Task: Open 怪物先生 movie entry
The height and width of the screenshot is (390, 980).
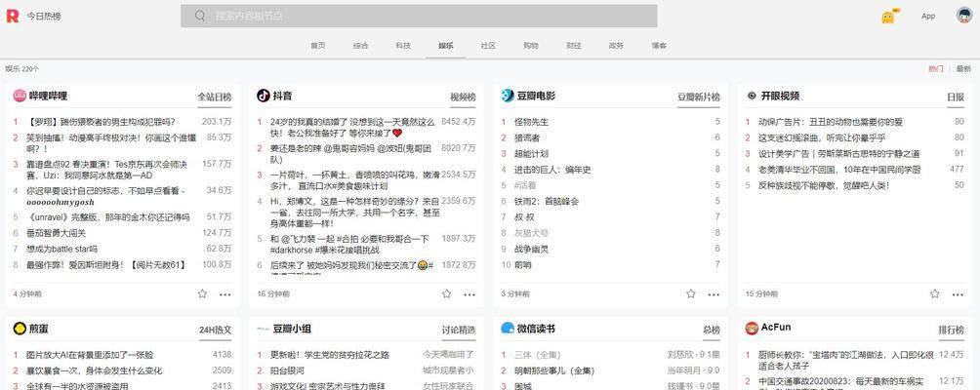Action: coord(531,122)
